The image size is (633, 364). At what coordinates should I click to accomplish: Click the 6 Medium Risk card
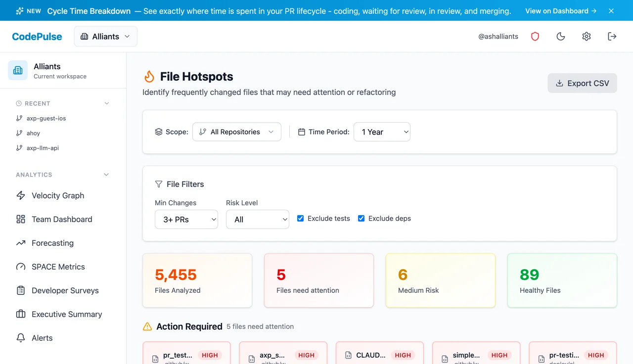click(441, 280)
